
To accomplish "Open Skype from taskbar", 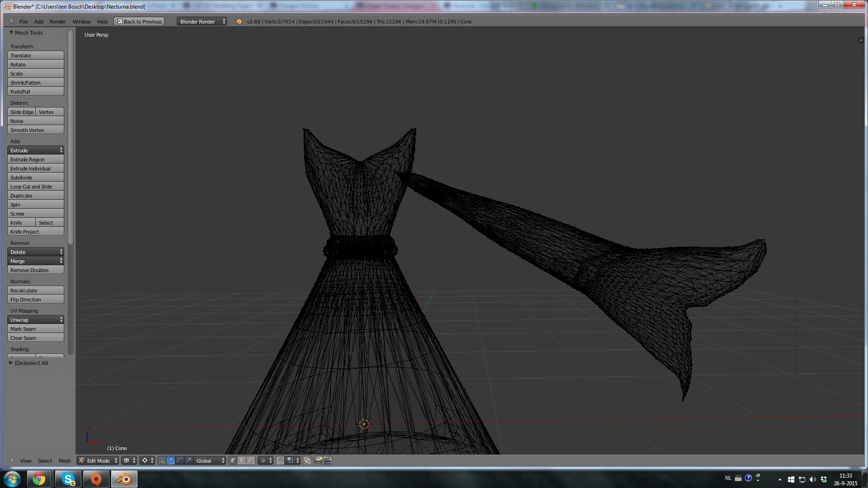I will click(x=68, y=479).
